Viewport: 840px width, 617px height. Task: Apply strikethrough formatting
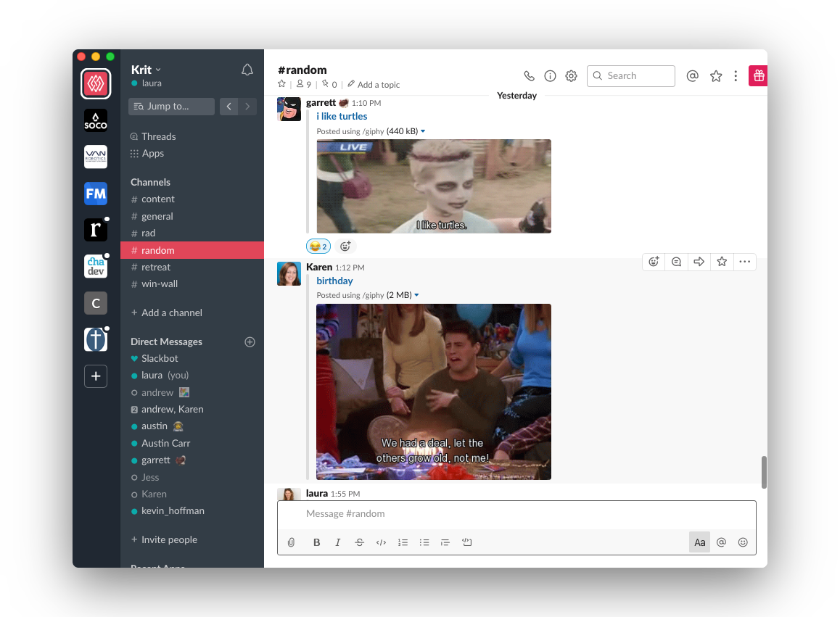(x=360, y=542)
